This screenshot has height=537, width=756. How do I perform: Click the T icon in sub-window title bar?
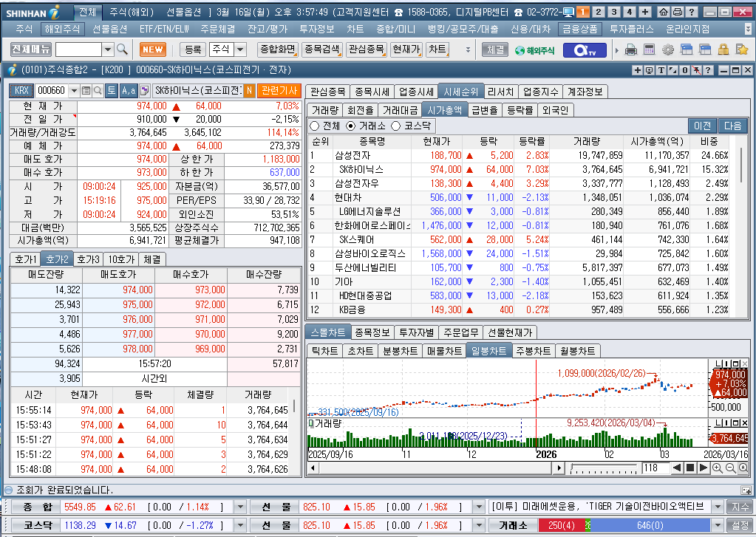click(661, 70)
